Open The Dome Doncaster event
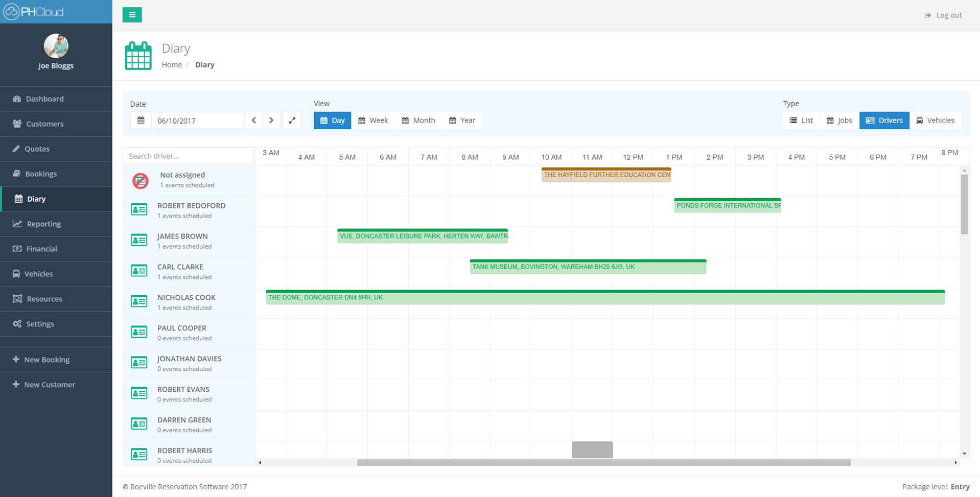This screenshot has width=980, height=497. (605, 297)
